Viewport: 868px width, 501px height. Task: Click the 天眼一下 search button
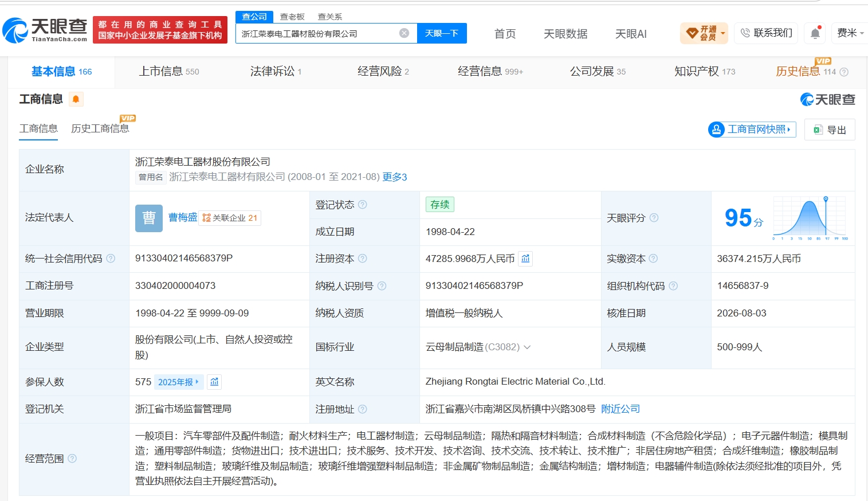pos(442,33)
